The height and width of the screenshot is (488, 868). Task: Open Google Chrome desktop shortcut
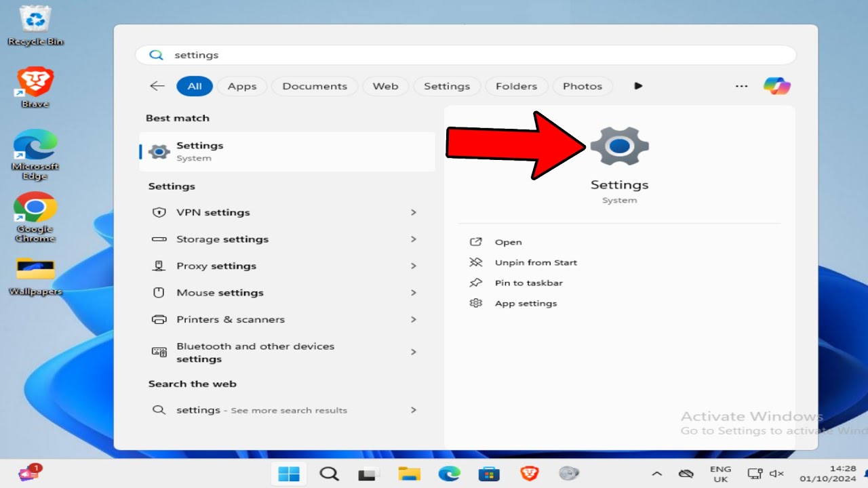tap(35, 218)
